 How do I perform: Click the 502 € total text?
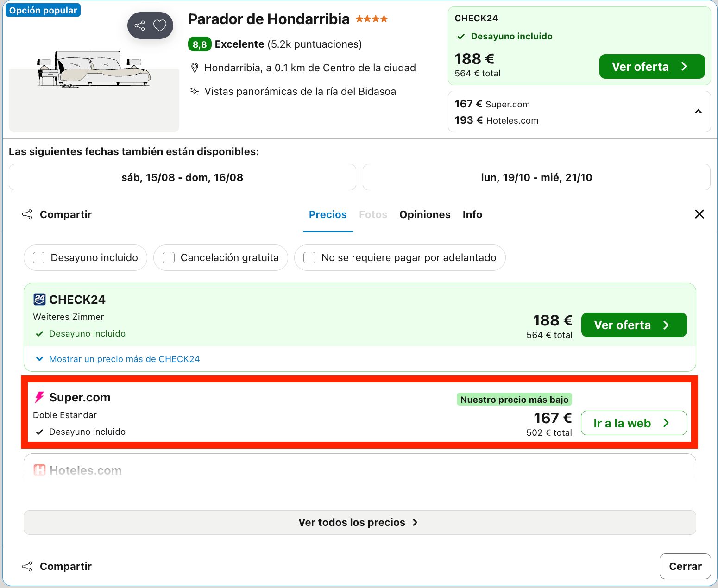coord(549,432)
